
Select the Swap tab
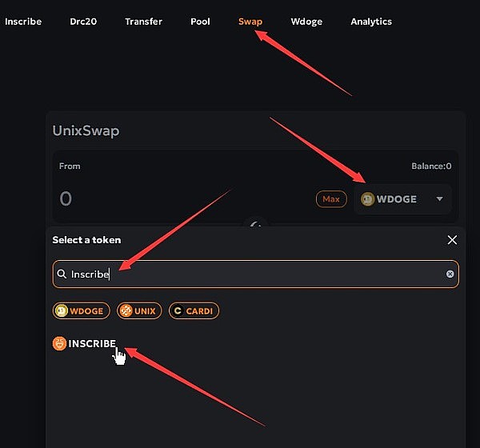[x=250, y=22]
